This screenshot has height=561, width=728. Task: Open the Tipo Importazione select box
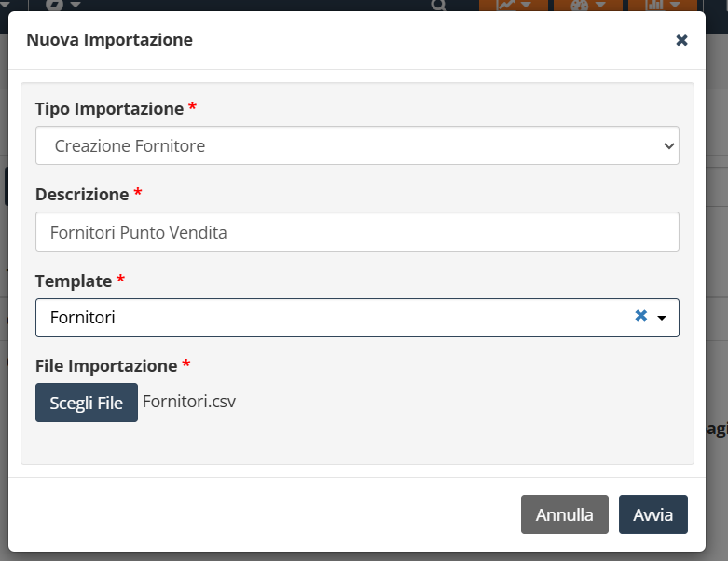point(357,145)
